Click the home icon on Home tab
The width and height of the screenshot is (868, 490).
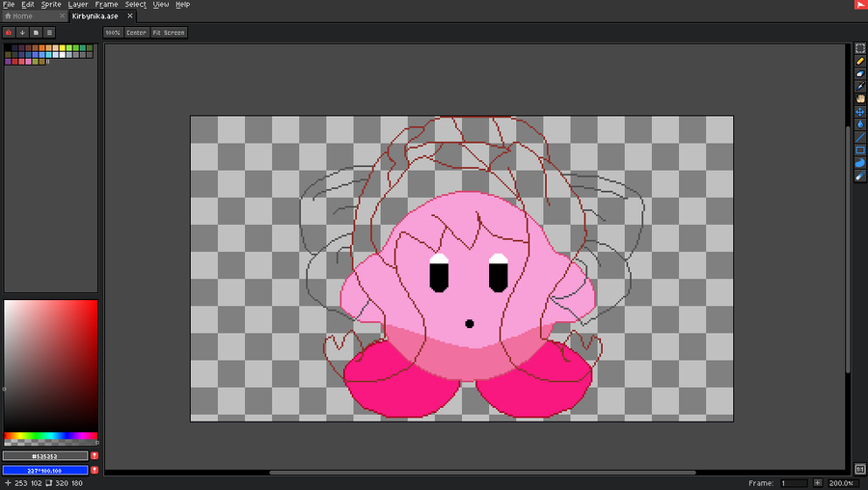click(x=8, y=16)
